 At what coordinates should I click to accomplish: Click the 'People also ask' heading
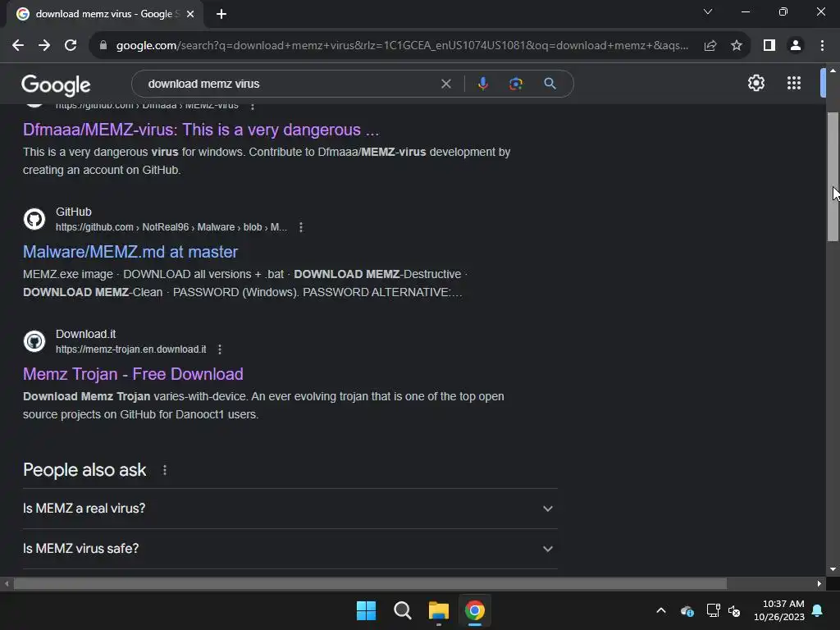(x=84, y=470)
